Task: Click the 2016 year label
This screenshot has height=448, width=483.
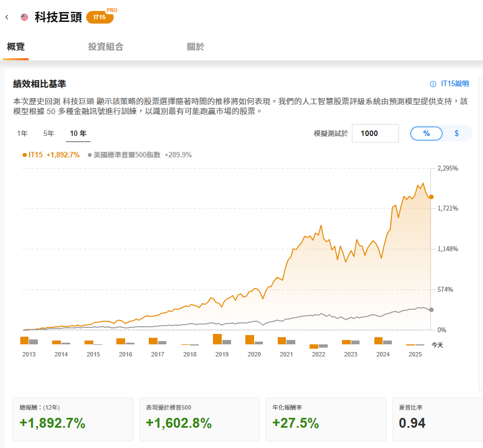Action: point(125,354)
